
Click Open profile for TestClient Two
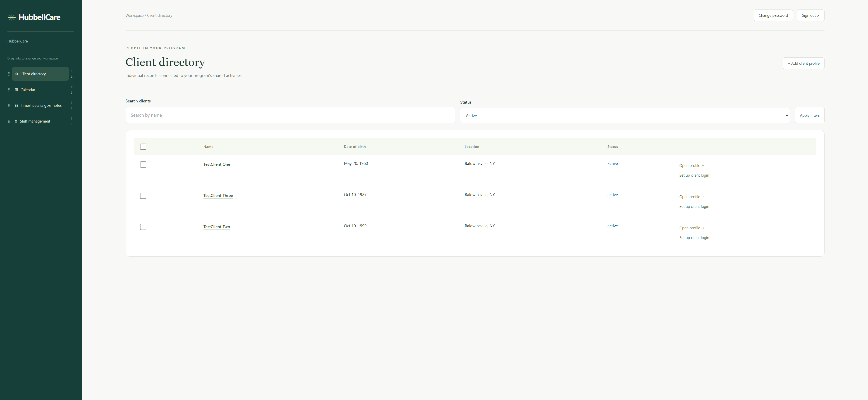[692, 228]
